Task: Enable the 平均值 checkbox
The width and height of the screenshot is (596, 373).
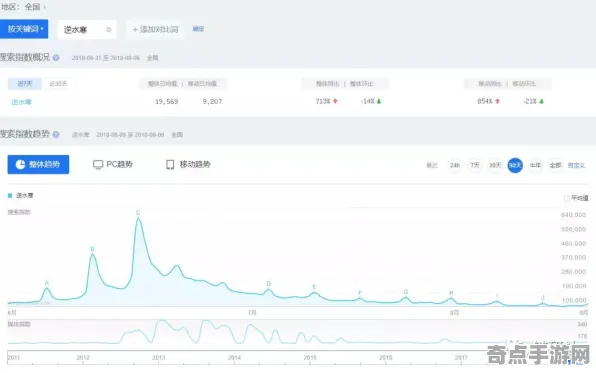Action: pyautogui.click(x=567, y=198)
